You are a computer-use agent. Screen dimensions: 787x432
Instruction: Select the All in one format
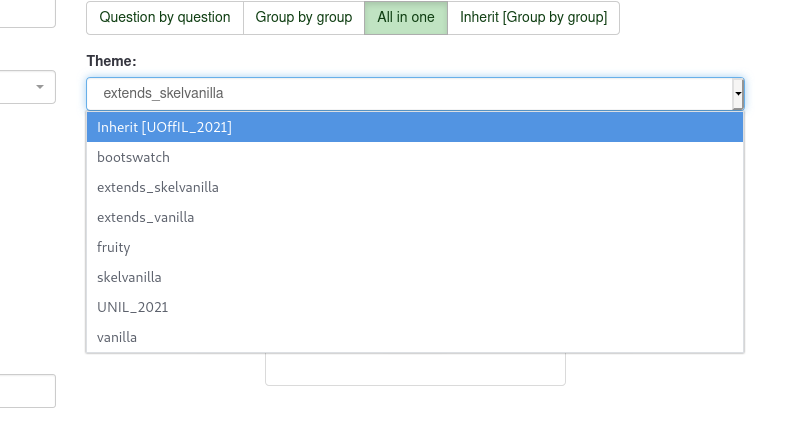click(406, 18)
